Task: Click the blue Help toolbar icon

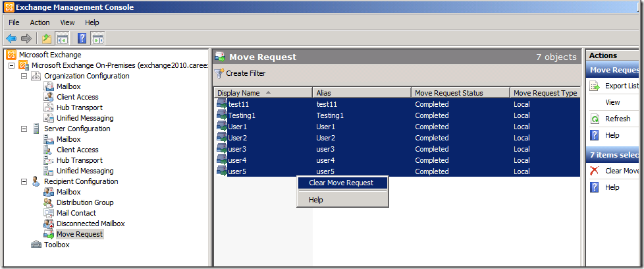Action: point(82,39)
